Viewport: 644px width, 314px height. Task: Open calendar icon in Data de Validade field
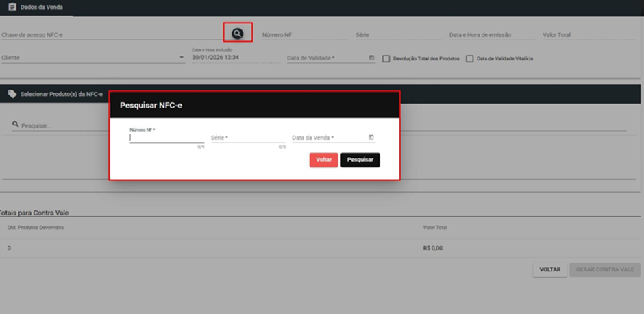pyautogui.click(x=372, y=58)
